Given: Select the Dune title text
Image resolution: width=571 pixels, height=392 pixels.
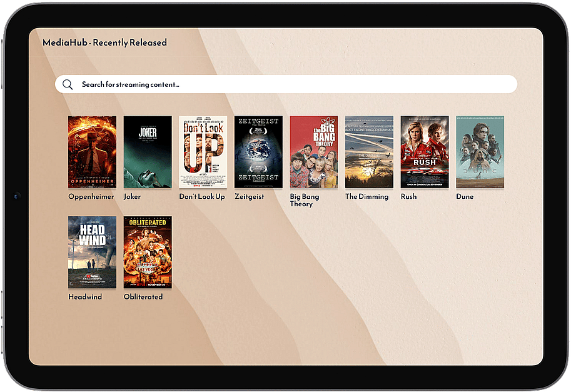Looking at the screenshot, I should coord(465,196).
